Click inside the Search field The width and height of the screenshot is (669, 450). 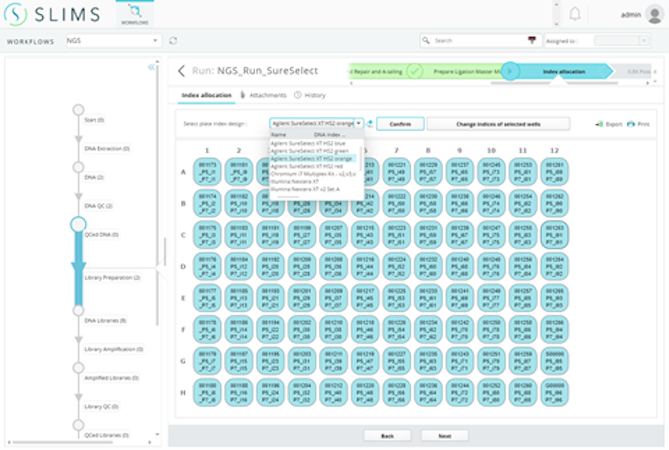point(478,41)
